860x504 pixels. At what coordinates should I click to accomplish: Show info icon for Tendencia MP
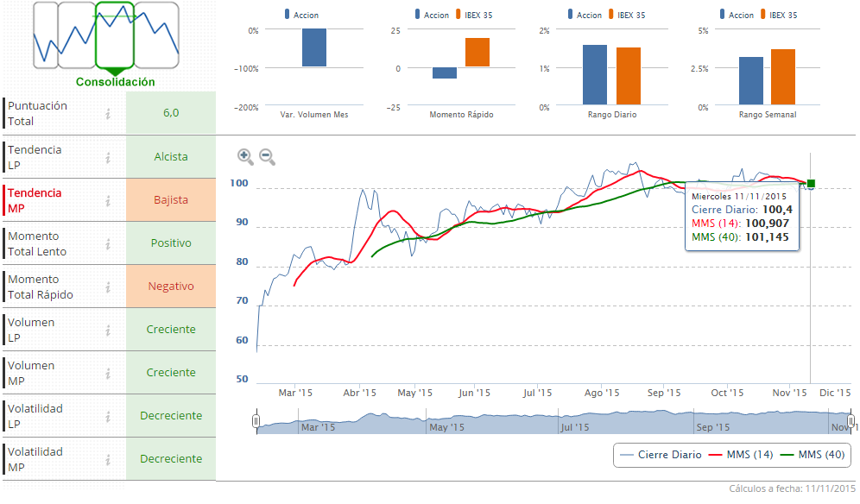pos(108,200)
